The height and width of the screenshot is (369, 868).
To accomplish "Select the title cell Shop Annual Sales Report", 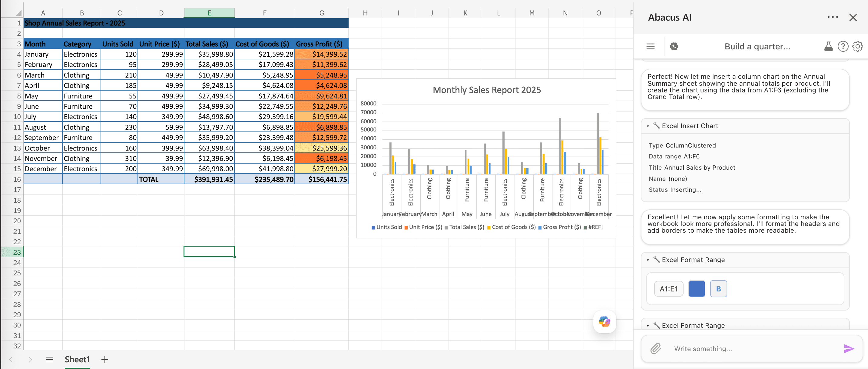I will coord(186,23).
